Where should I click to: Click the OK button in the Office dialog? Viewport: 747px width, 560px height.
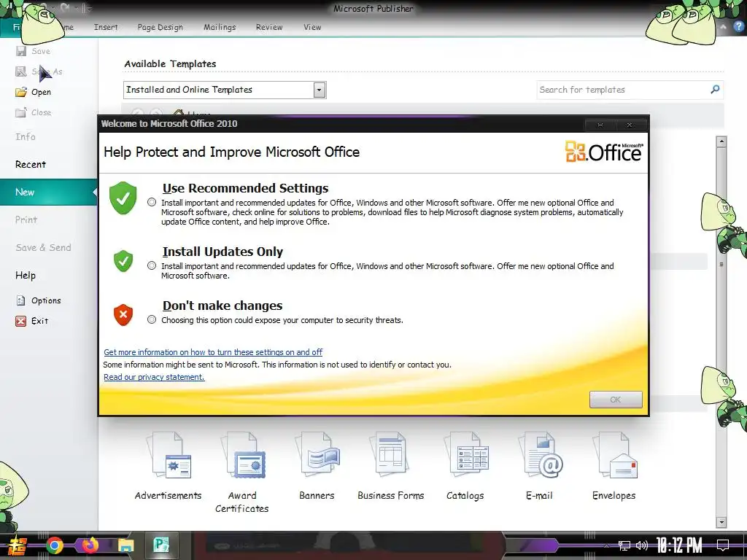(x=616, y=400)
